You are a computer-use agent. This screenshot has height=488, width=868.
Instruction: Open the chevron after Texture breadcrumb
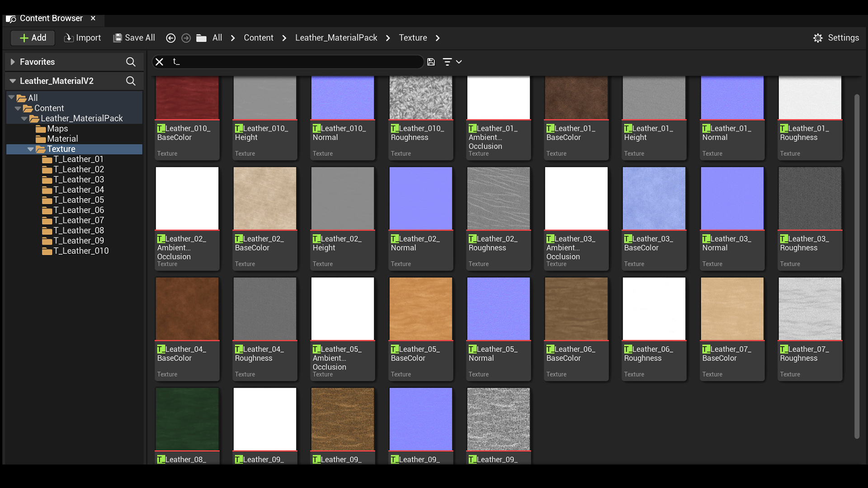(437, 38)
